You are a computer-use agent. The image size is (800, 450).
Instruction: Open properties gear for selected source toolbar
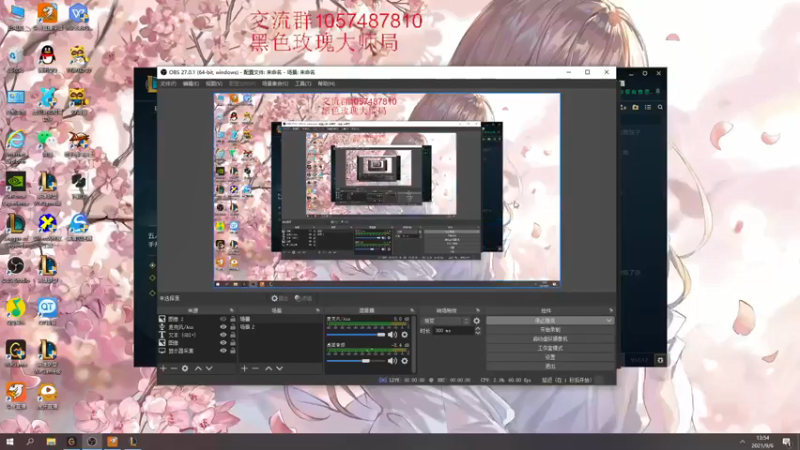click(x=280, y=298)
